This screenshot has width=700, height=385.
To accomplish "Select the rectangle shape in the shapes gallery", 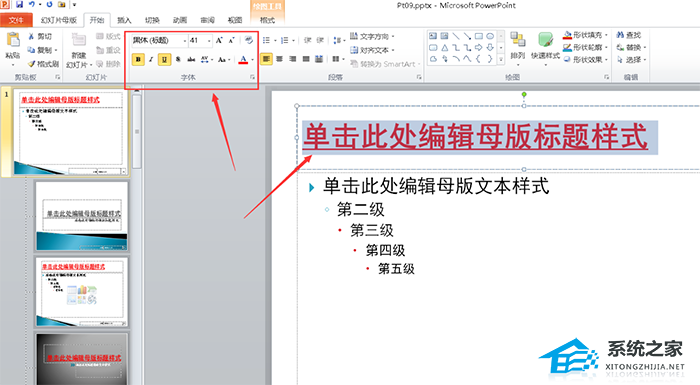I will click(x=479, y=36).
